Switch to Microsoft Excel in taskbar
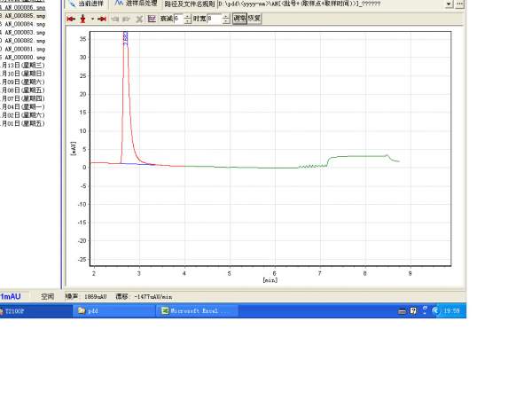This screenshot has width=532, height=399. [x=198, y=311]
